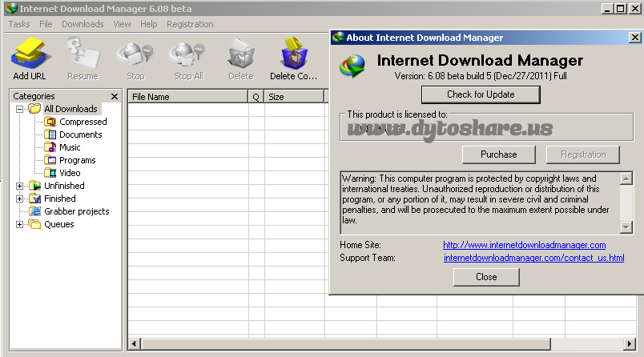Image resolution: width=644 pixels, height=357 pixels.
Task: Sort by the Size column header
Action: point(294,97)
